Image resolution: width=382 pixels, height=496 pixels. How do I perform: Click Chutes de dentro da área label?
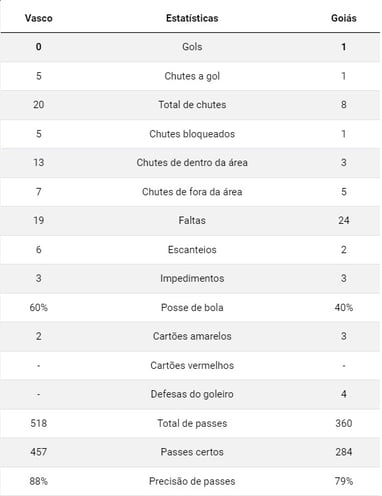point(192,163)
